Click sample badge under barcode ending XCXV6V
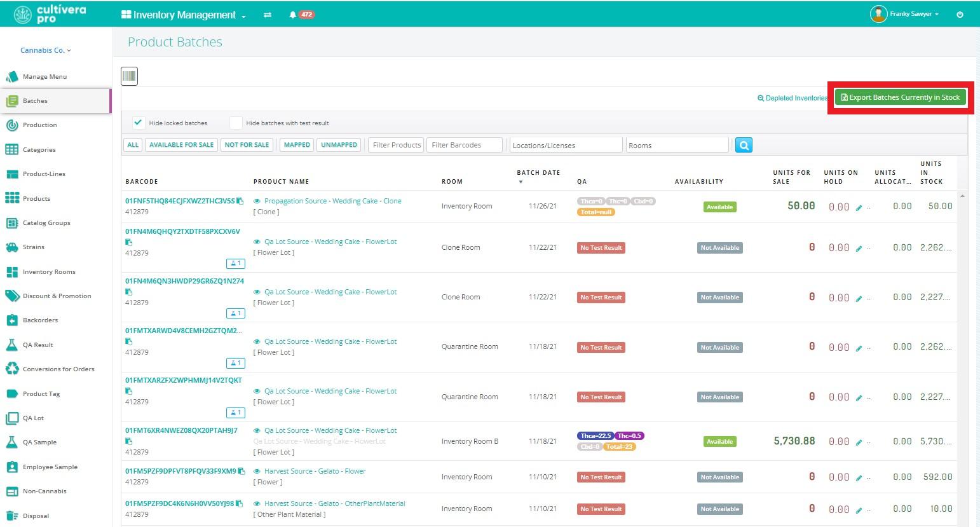The width and height of the screenshot is (980, 527). tap(235, 263)
